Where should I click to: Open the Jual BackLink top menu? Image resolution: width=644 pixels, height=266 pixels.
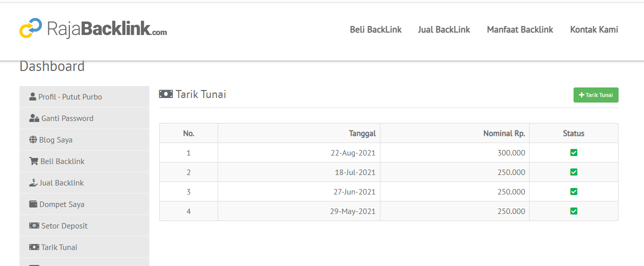pyautogui.click(x=444, y=29)
